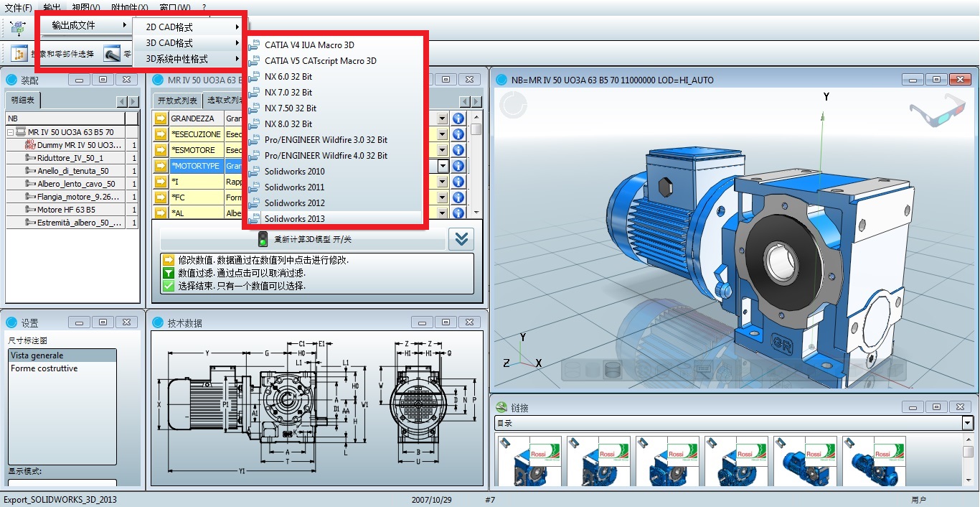Click the yellow arrow icon beside *FC

[x=161, y=197]
